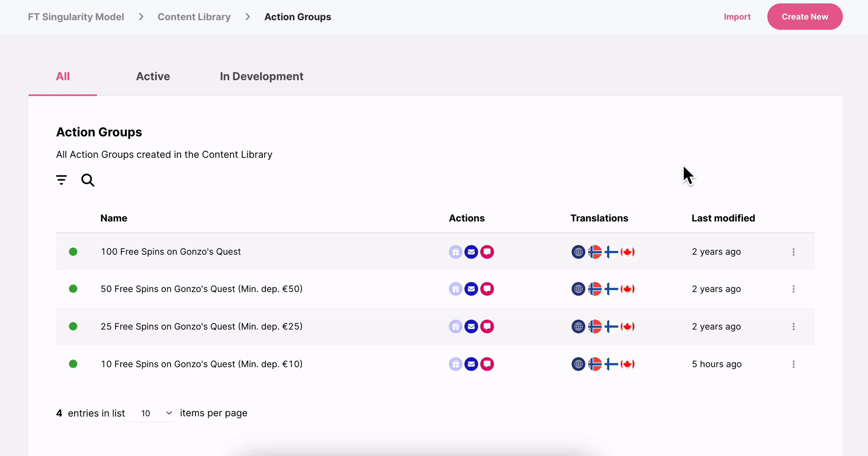
Task: Switch to In Development tab
Action: click(x=261, y=76)
